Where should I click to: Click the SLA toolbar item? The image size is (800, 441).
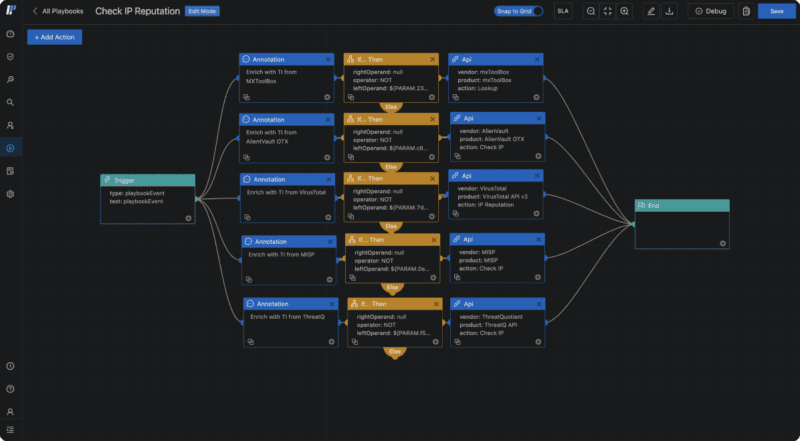[563, 11]
